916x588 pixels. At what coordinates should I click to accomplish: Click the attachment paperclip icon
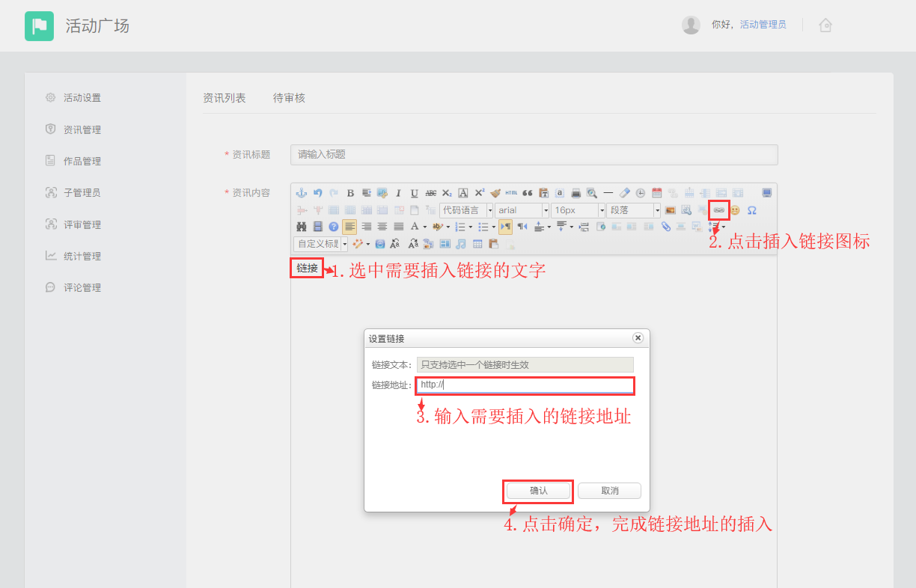665,227
